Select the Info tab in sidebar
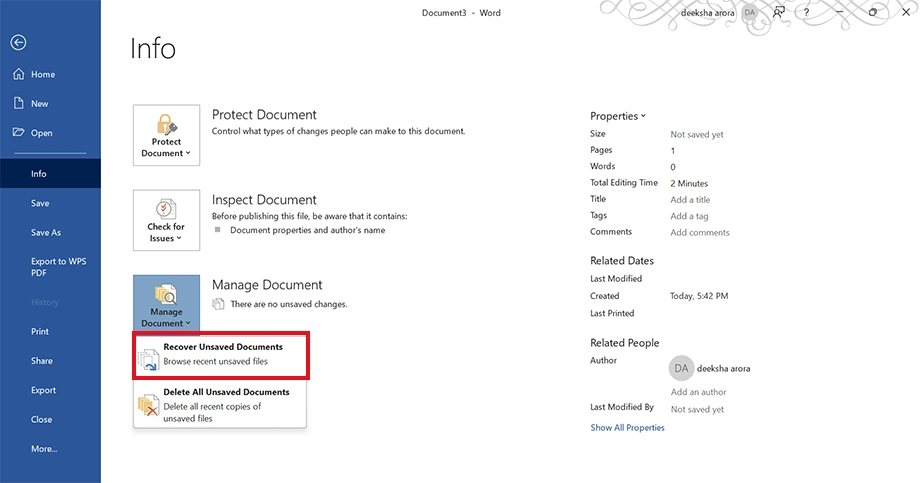 coord(50,174)
